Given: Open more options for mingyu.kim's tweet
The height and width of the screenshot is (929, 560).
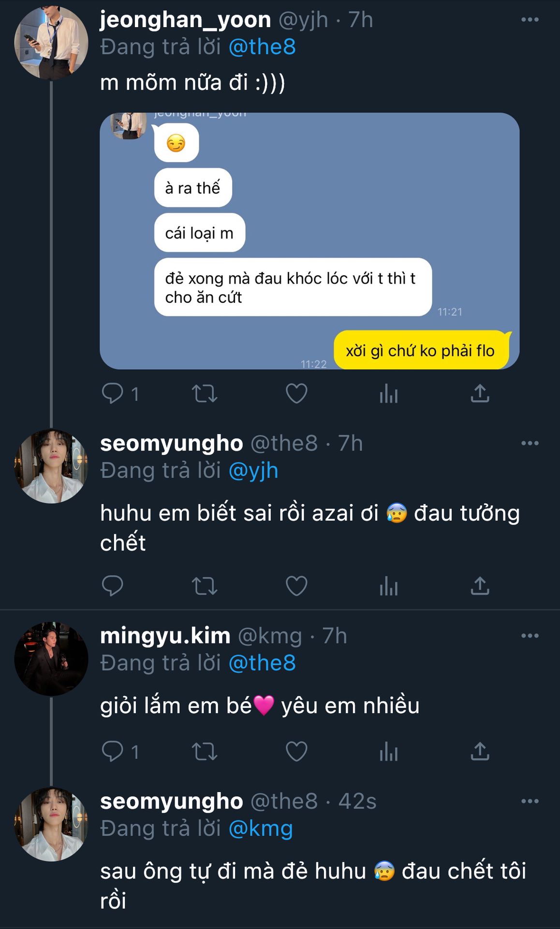Looking at the screenshot, I should [530, 636].
